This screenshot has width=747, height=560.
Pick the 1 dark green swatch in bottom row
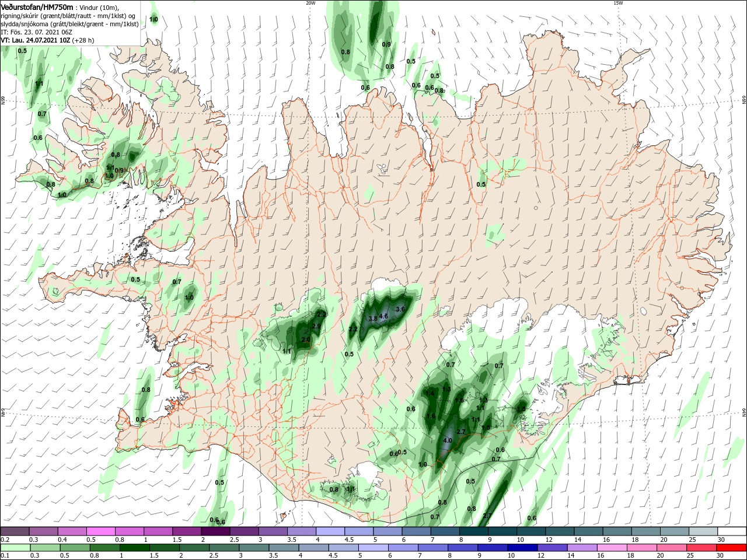(x=134, y=548)
